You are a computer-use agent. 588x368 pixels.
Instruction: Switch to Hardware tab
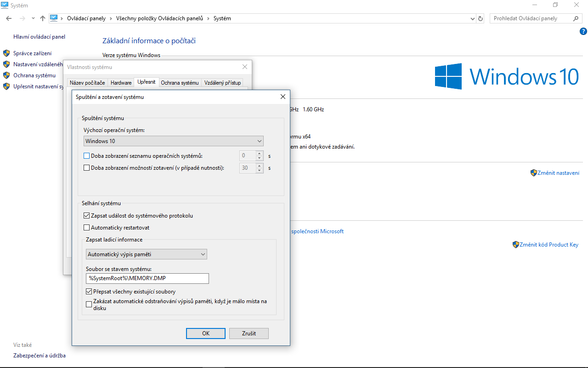coord(121,83)
